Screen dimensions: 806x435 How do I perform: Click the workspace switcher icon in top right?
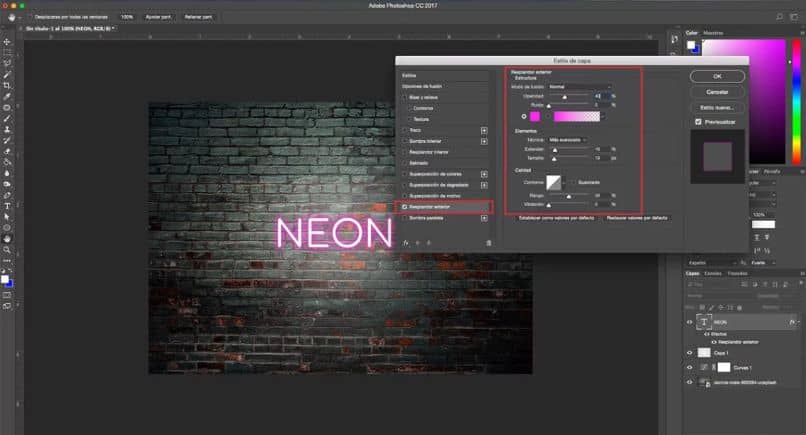click(x=794, y=17)
